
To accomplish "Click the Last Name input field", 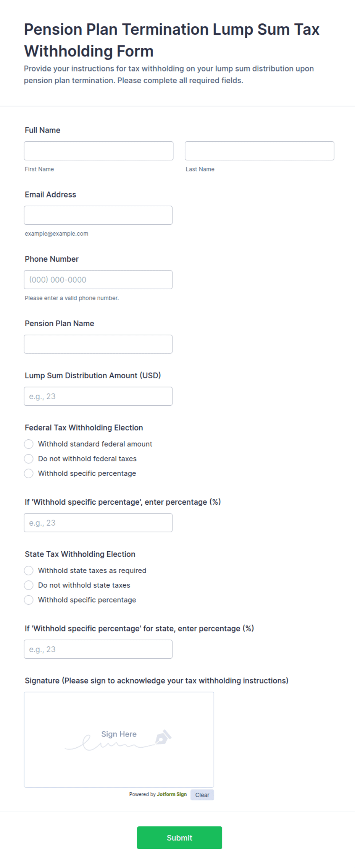I will point(260,151).
